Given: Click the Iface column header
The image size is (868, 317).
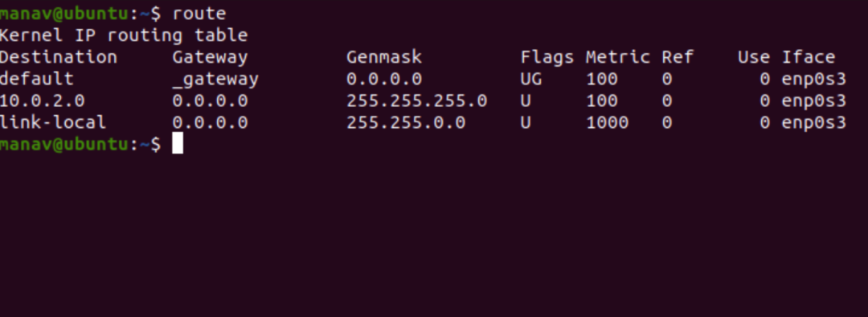Looking at the screenshot, I should pos(809,57).
